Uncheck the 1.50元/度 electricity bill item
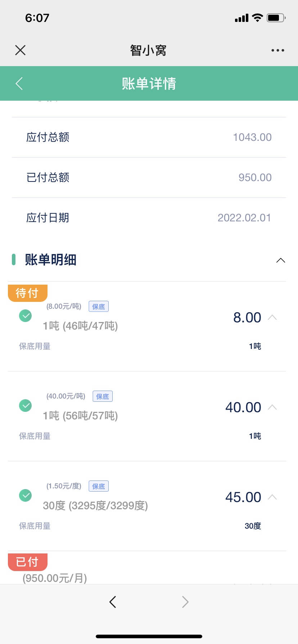This screenshot has height=644, width=298. coord(25,496)
